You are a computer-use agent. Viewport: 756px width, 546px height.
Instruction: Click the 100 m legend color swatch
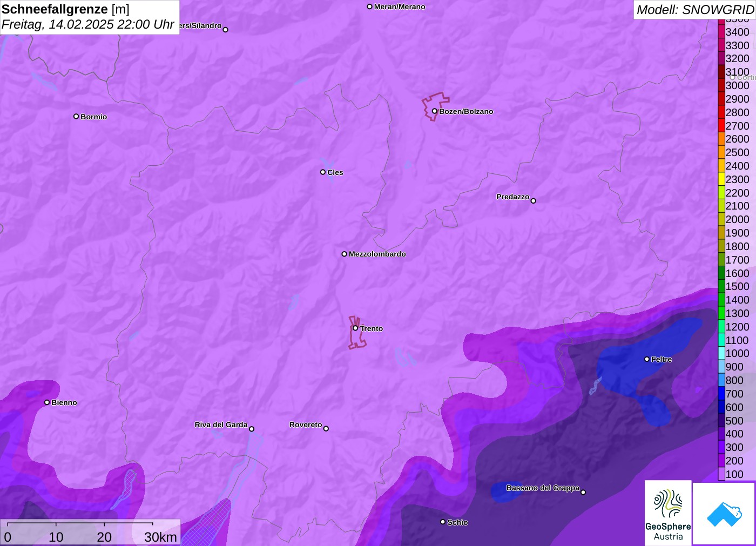pyautogui.click(x=721, y=474)
